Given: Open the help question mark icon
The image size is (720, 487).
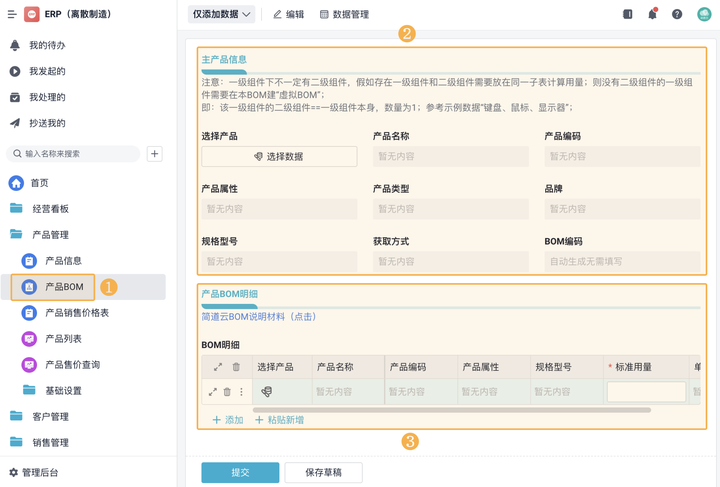Looking at the screenshot, I should click(677, 14).
